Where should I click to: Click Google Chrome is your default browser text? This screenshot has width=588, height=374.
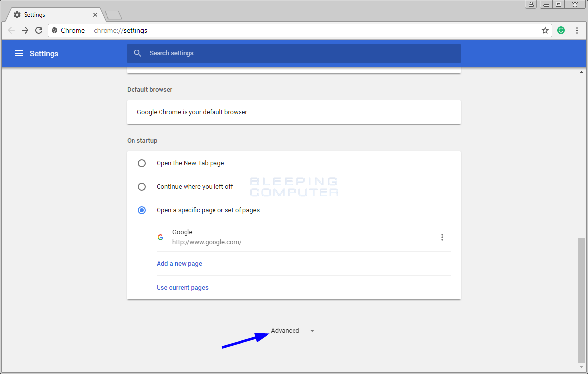click(192, 112)
